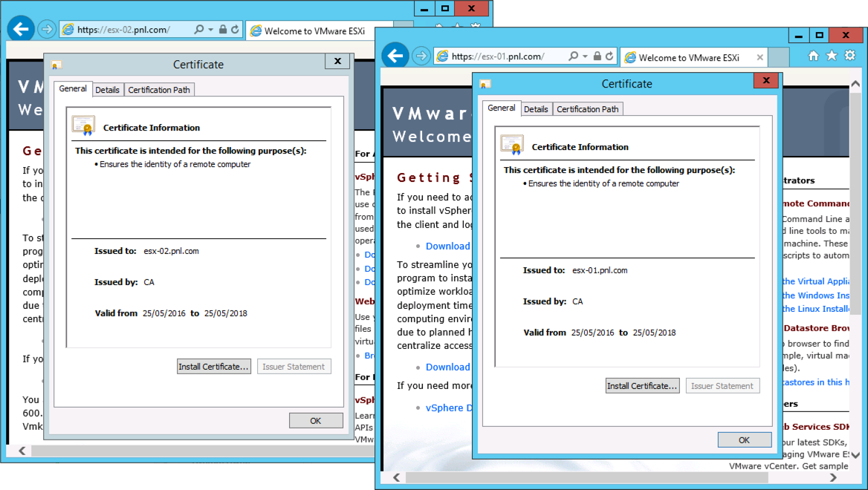The width and height of the screenshot is (868, 490).
Task: Click the certificate badge icon in esx-01 dialog
Action: pos(512,145)
